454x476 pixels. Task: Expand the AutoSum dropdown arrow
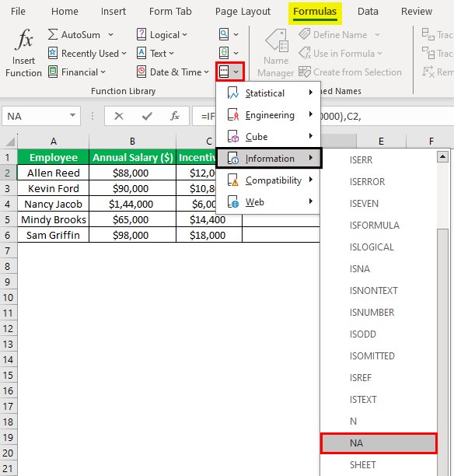110,34
